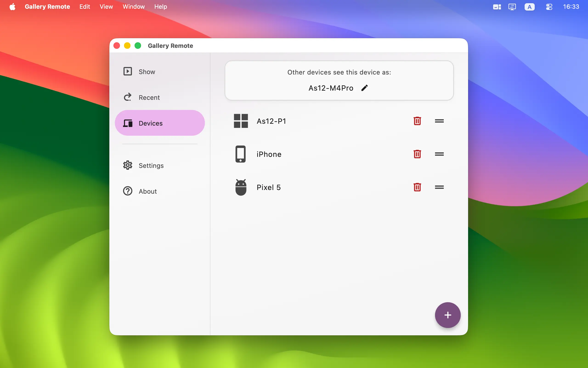The width and height of the screenshot is (588, 368).
Task: Open the Show section in sidebar
Action: pyautogui.click(x=160, y=72)
